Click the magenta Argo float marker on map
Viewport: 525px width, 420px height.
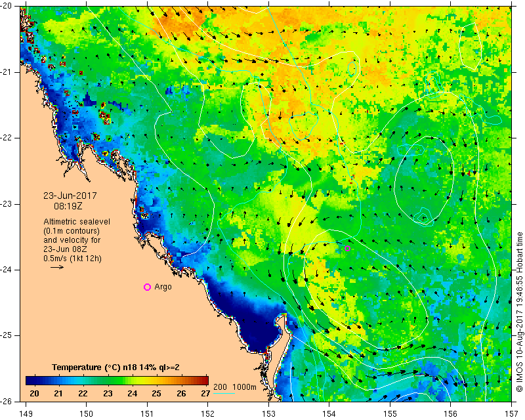pyautogui.click(x=348, y=248)
